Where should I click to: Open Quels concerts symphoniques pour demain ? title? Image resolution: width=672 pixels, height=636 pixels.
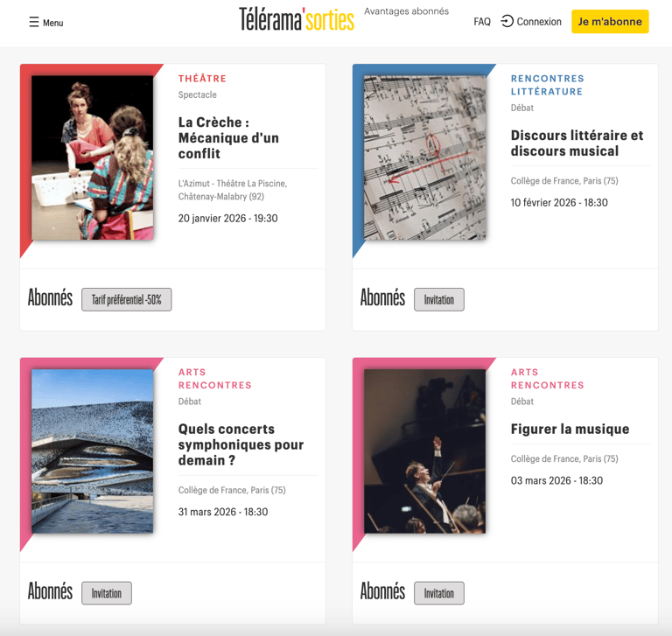[x=241, y=444]
